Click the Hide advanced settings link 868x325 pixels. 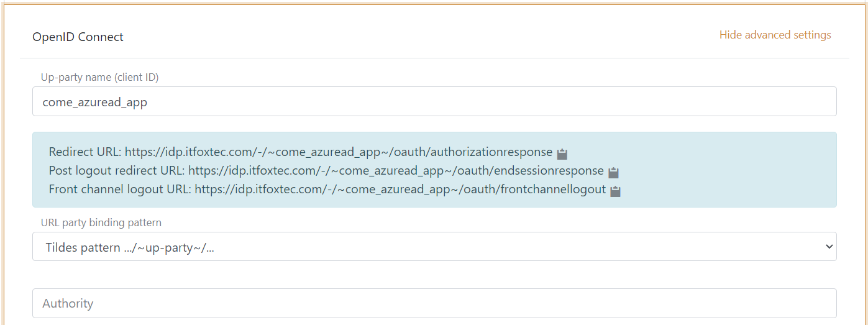pyautogui.click(x=775, y=35)
